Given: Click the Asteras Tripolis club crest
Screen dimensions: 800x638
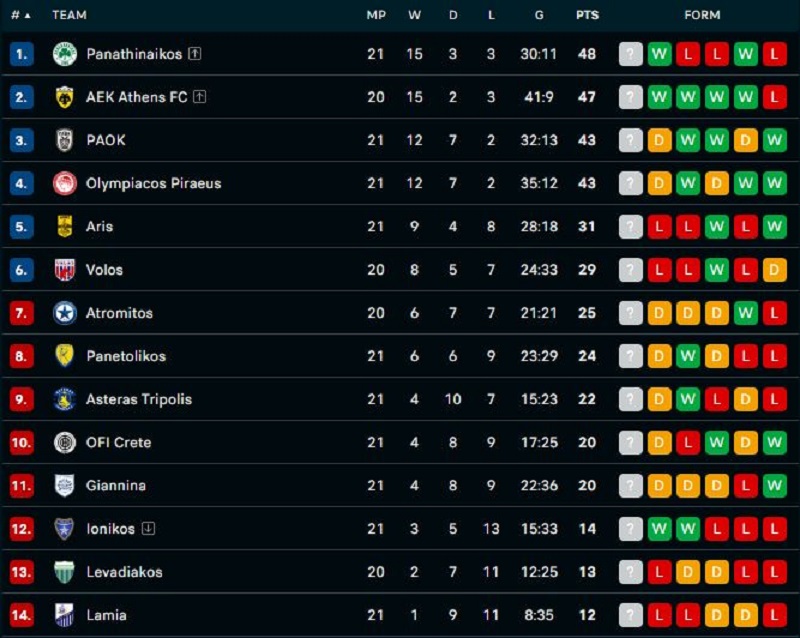Looking at the screenshot, I should [x=65, y=399].
